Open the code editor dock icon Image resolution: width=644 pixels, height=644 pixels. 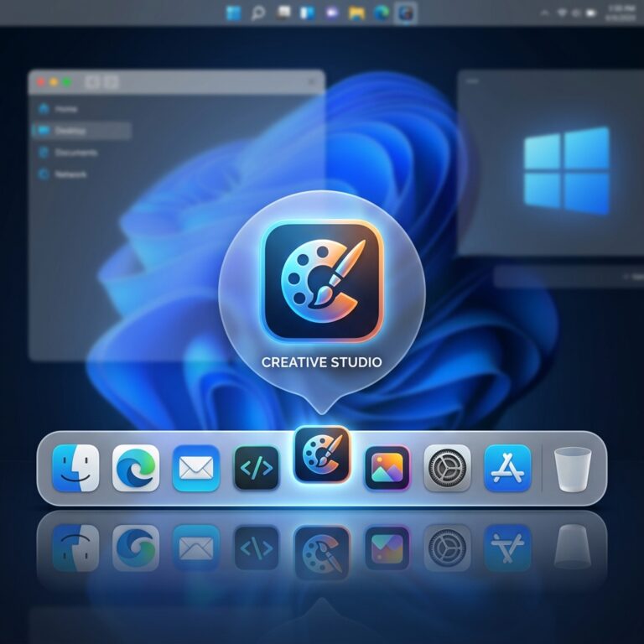point(257,468)
